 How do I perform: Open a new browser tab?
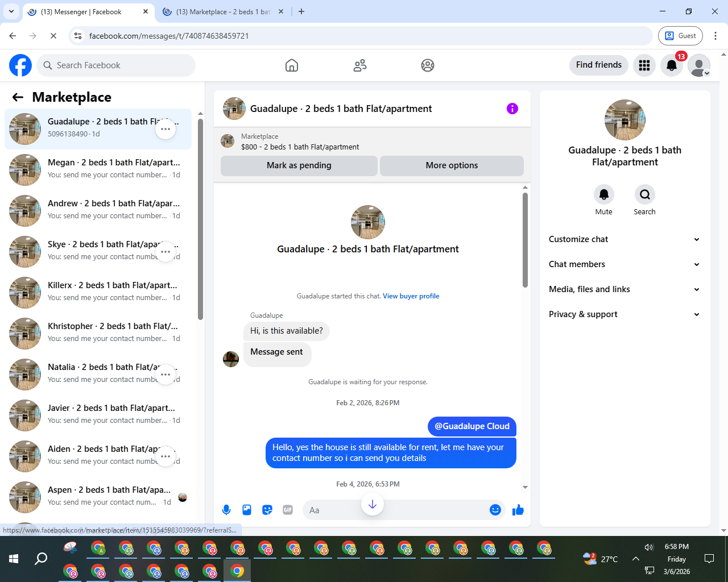[x=301, y=11]
